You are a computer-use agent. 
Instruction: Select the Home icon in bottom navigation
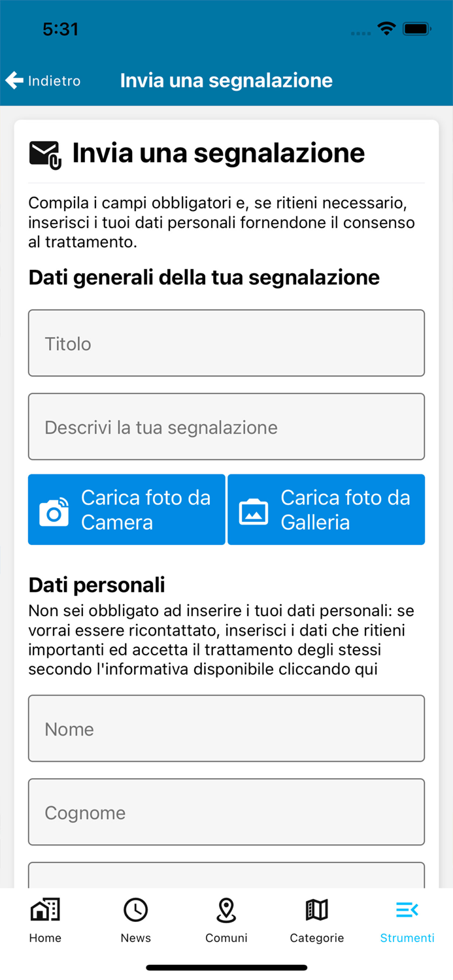(x=44, y=909)
